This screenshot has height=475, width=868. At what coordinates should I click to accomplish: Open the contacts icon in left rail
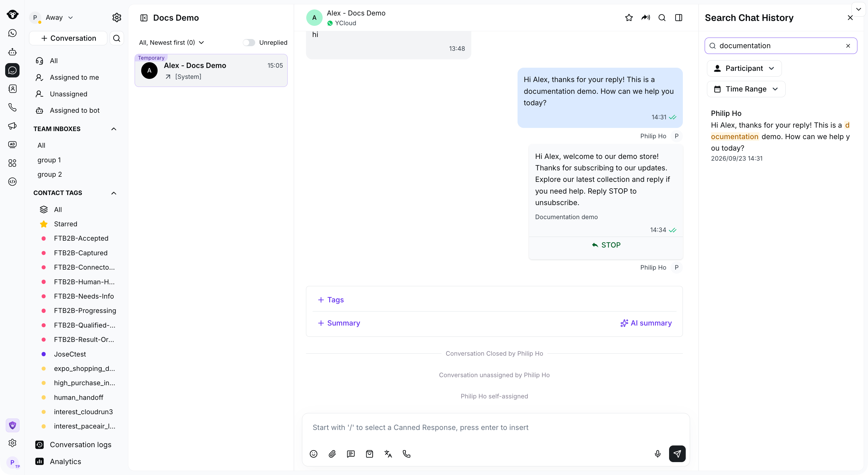[x=12, y=89]
